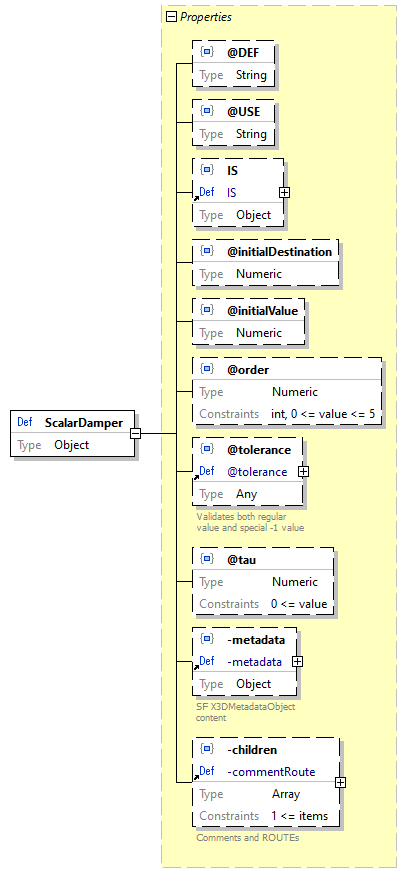The width and height of the screenshot is (411, 882).
Task: Click the Numeric type of @initialValue
Action: [259, 332]
